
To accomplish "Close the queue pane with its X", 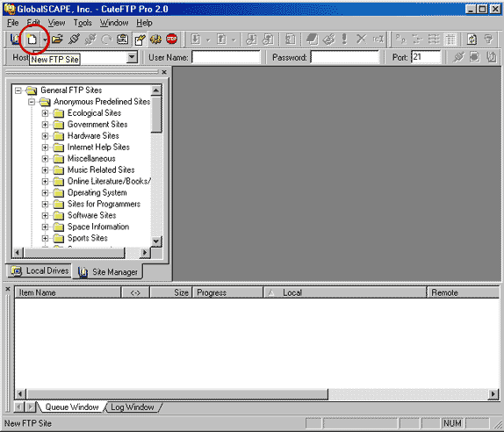I will (8, 289).
